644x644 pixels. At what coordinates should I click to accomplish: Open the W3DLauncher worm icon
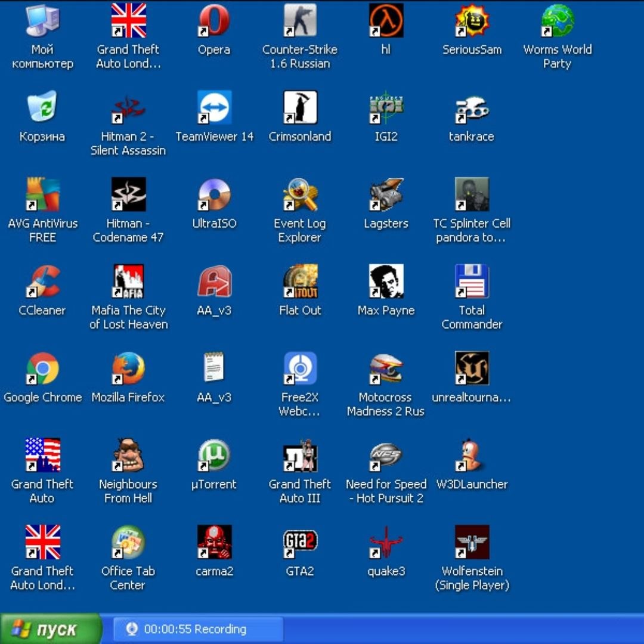(472, 455)
